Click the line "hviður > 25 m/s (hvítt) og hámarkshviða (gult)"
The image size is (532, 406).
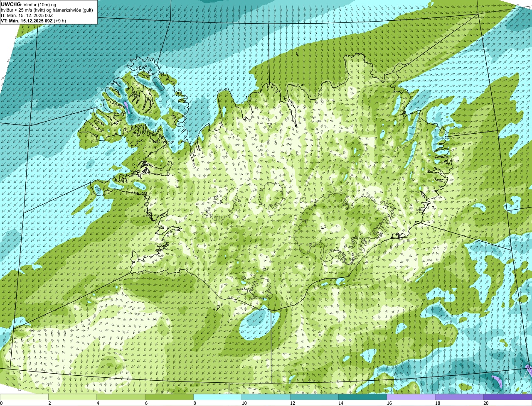coord(47,10)
